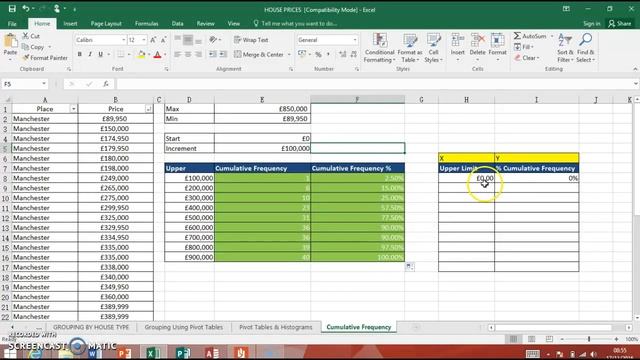Open the Price column filter dropdown
This screenshot has height=360, width=640.
pos(149,109)
